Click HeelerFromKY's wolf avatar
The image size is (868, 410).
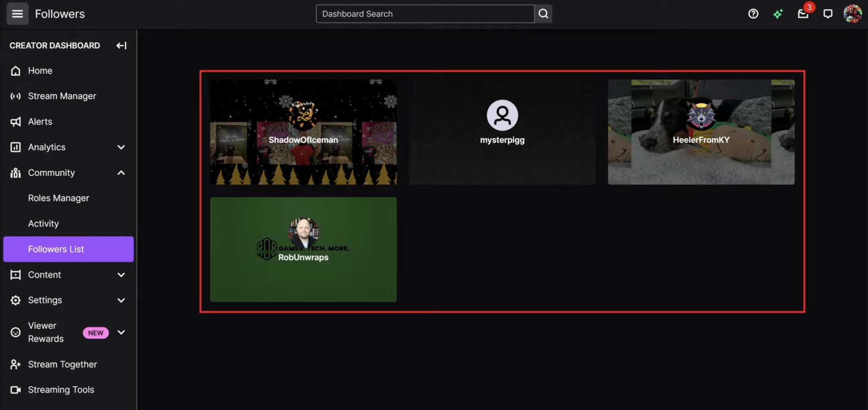(x=701, y=115)
